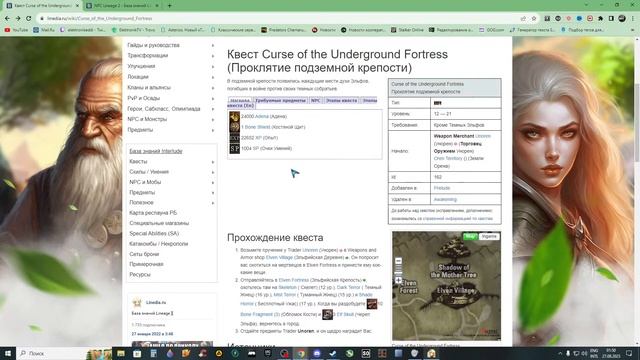The width and height of the screenshot is (640, 360).
Task: Open Сеты брони in sidebar
Action: [x=144, y=254]
